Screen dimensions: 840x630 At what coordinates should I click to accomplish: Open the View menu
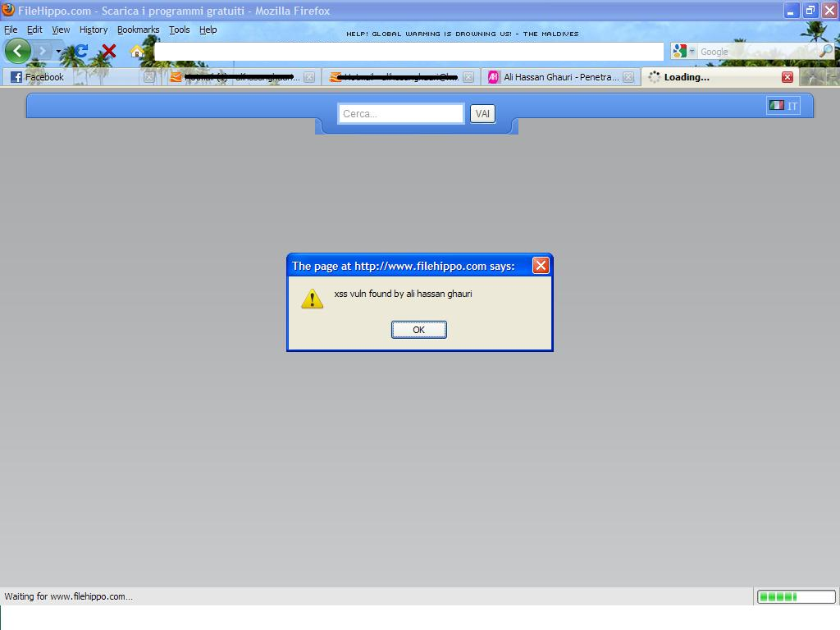[61, 30]
